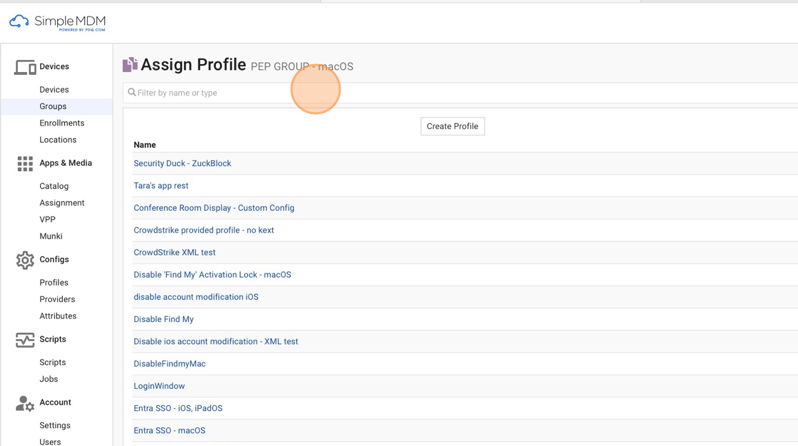Select the Entra SSO - macOS profile
Screen dimensions: 798x446
(x=169, y=431)
